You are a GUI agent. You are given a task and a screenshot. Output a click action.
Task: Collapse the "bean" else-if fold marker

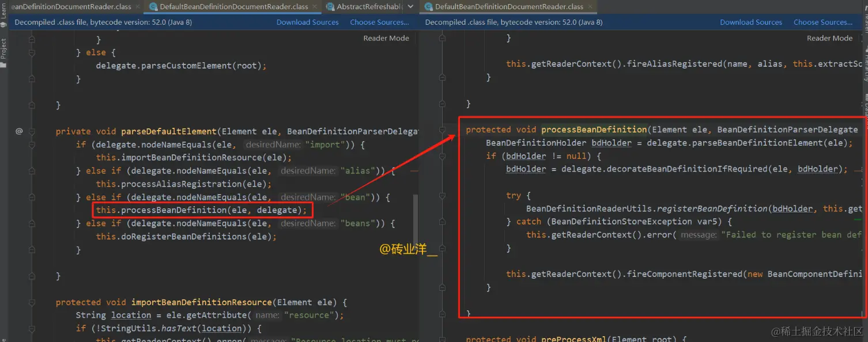click(x=32, y=197)
